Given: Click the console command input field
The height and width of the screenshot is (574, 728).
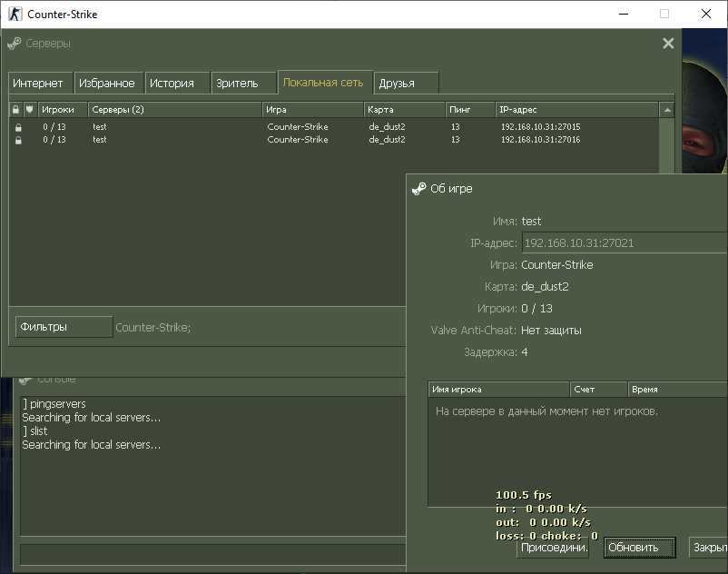Looking at the screenshot, I should pos(212,555).
